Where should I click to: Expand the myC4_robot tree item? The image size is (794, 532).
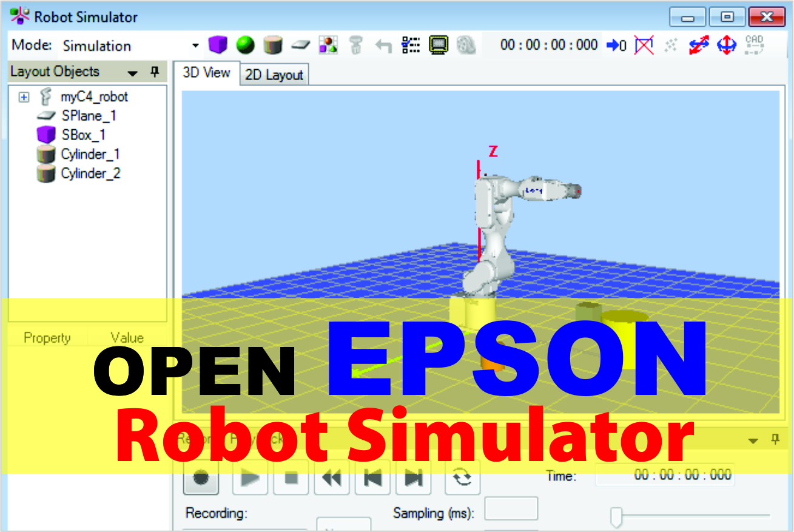point(23,96)
